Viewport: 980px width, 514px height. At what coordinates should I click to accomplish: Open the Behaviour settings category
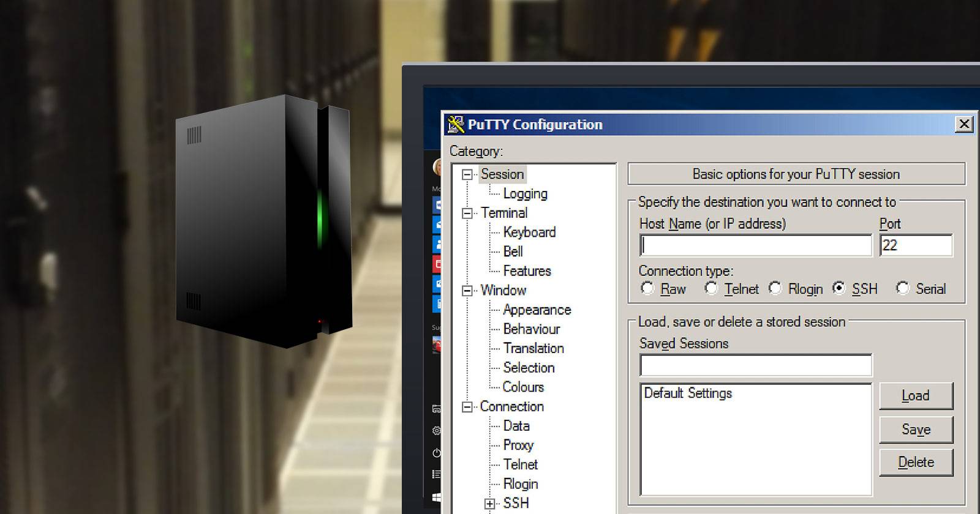(532, 329)
